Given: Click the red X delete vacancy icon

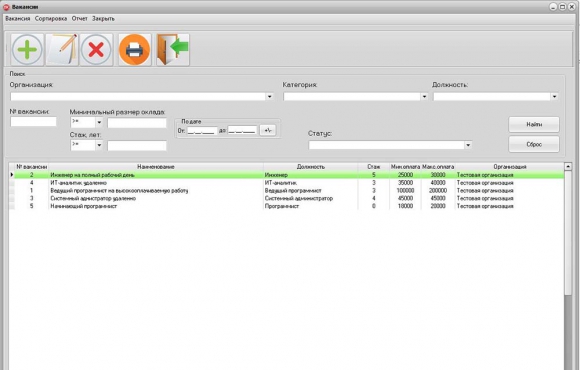Looking at the screenshot, I should [x=96, y=50].
